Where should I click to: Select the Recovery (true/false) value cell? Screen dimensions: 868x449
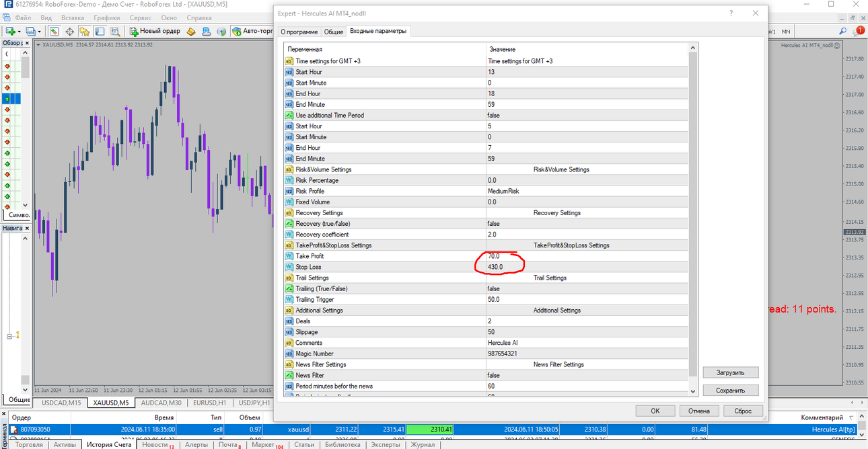point(587,224)
